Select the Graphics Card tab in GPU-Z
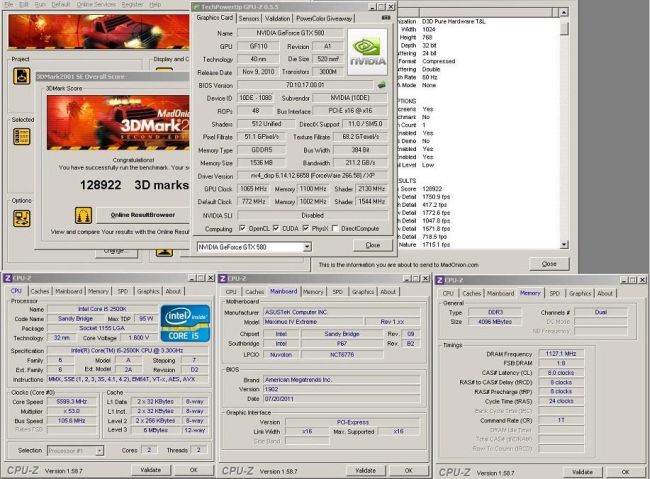The width and height of the screenshot is (650, 479). point(214,18)
